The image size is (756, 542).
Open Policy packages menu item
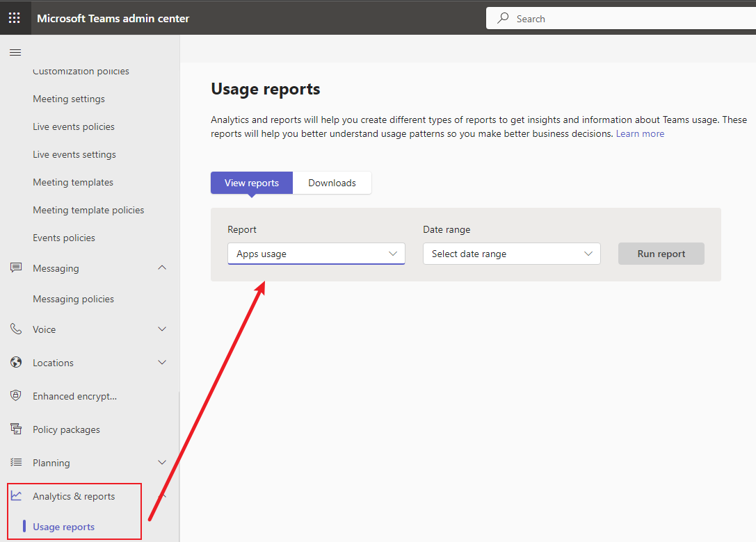coord(67,429)
